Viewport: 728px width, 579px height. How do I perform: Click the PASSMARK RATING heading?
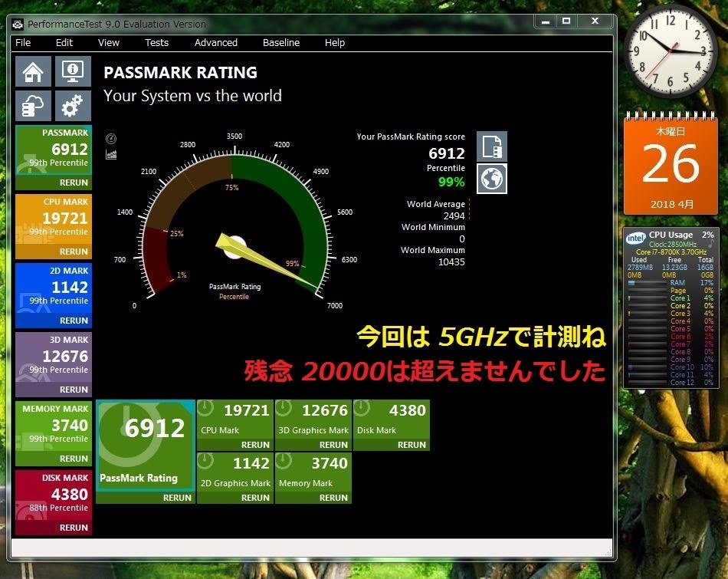180,73
